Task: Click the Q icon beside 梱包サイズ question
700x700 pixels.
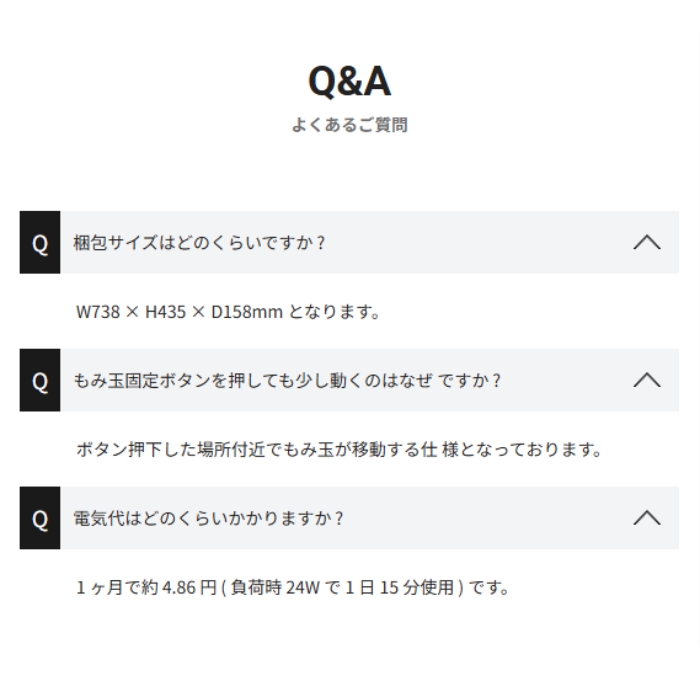Action: (x=40, y=242)
